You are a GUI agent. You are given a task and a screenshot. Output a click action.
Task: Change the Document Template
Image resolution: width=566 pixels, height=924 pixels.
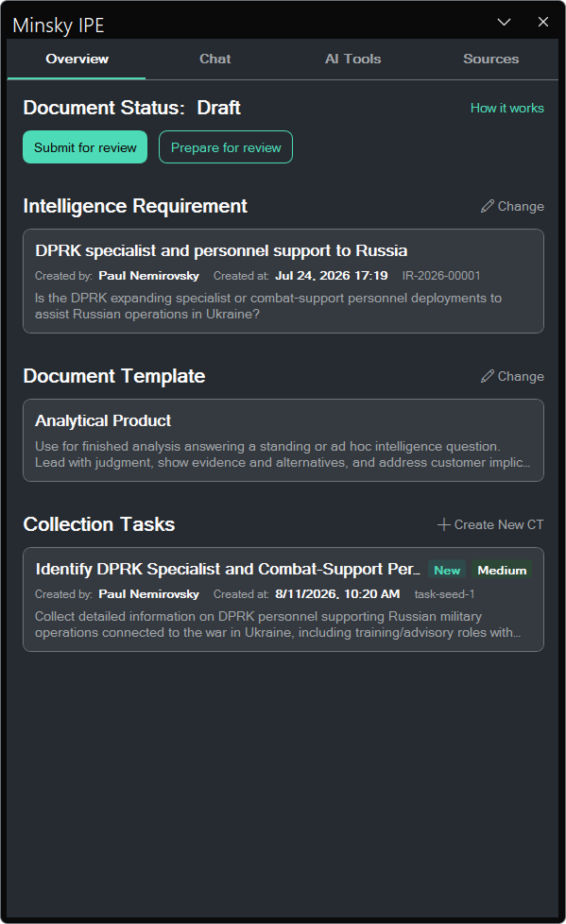(512, 376)
